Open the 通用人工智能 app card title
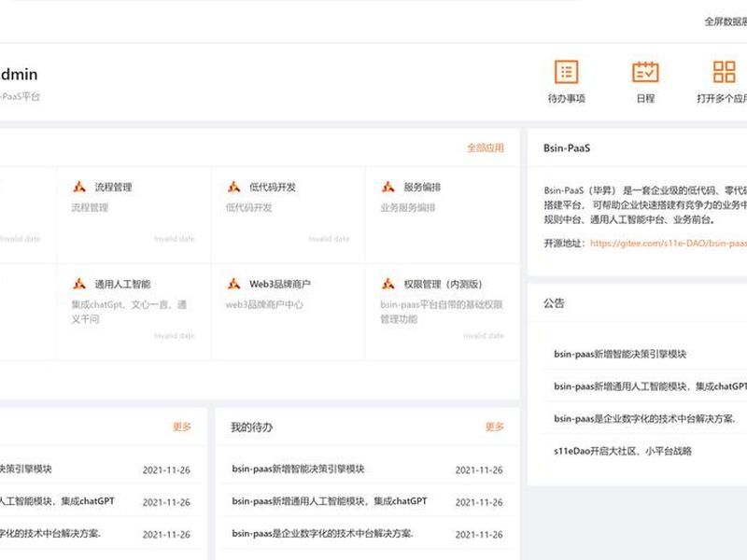Image resolution: width=747 pixels, height=560 pixels. point(122,285)
